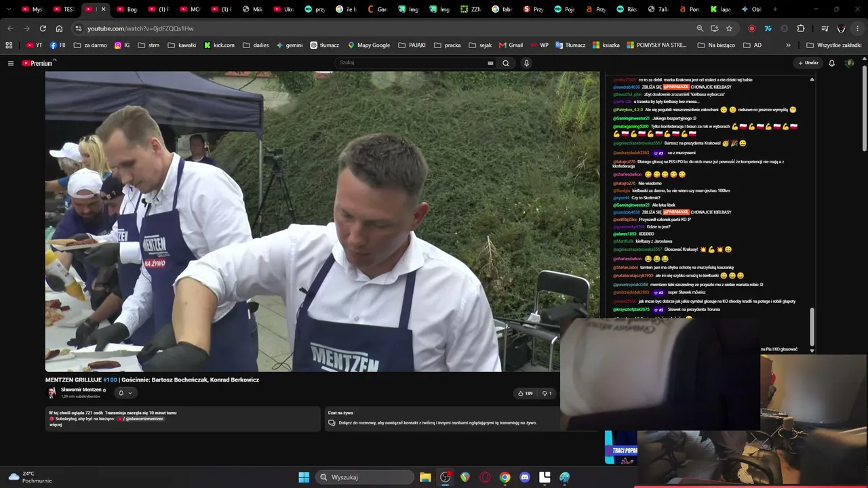Open the 'Na bieżąco' bookmarks folder

[716, 45]
